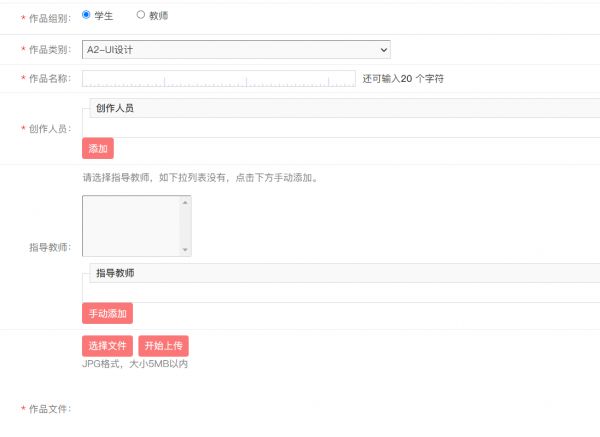
Task: Click the down arrow of the teacher list scrollbar
Action: pos(185,249)
